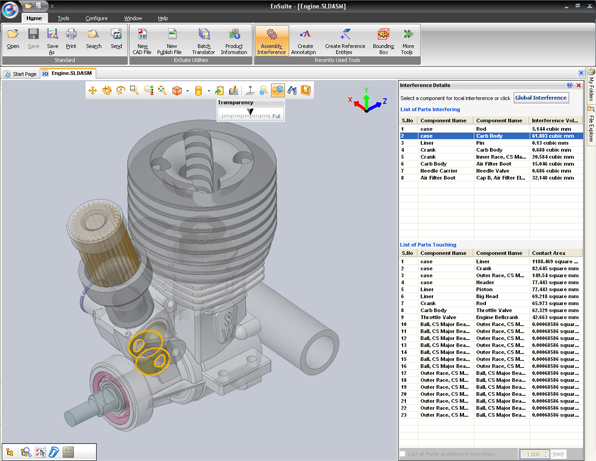The width and height of the screenshot is (596, 461).
Task: Expand the view orientation cube dropdown arrow
Action: coord(187,91)
